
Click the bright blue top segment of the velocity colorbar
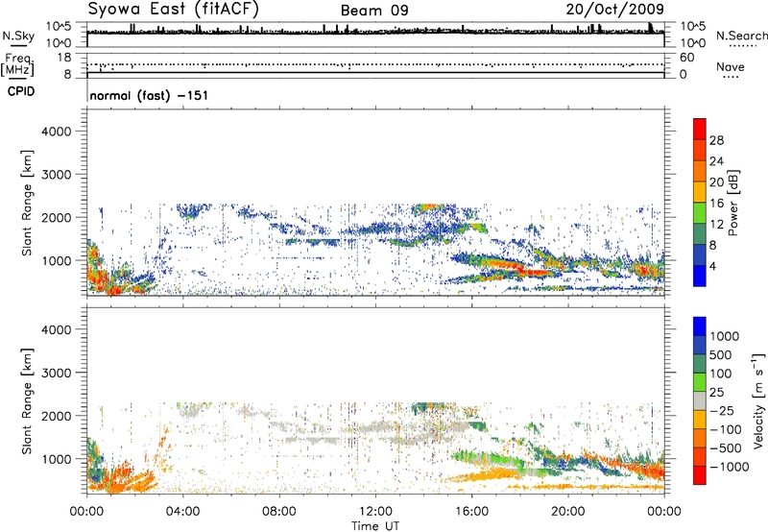pos(700,326)
